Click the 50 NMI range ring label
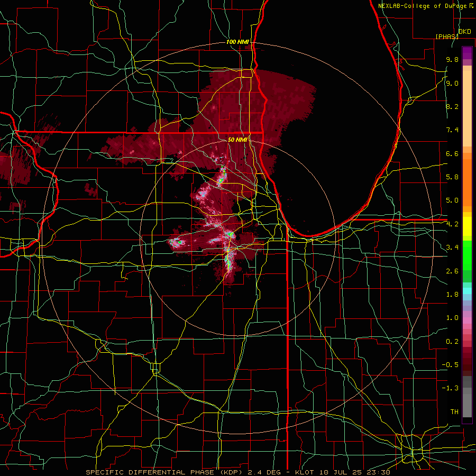This screenshot has height=476, width=476. (x=237, y=140)
